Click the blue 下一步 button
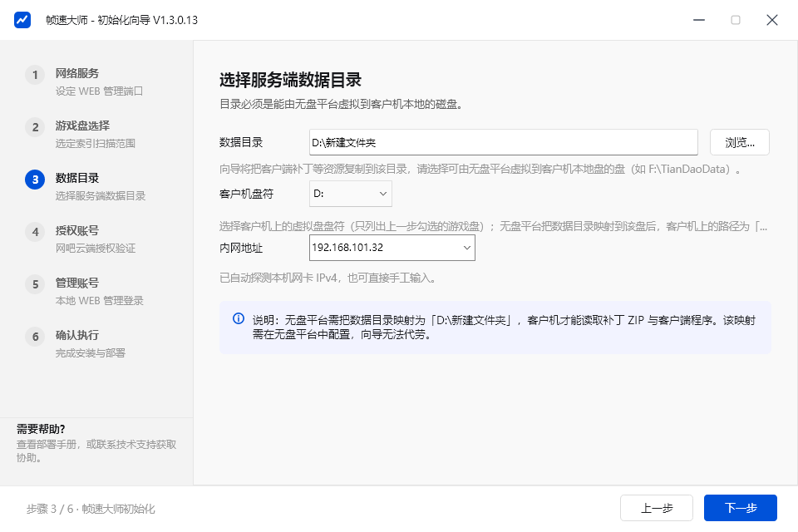 741,508
